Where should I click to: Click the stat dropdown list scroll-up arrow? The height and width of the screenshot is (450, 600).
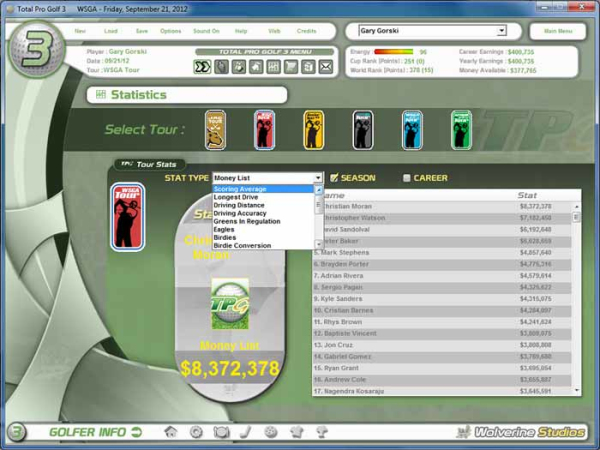click(x=319, y=190)
